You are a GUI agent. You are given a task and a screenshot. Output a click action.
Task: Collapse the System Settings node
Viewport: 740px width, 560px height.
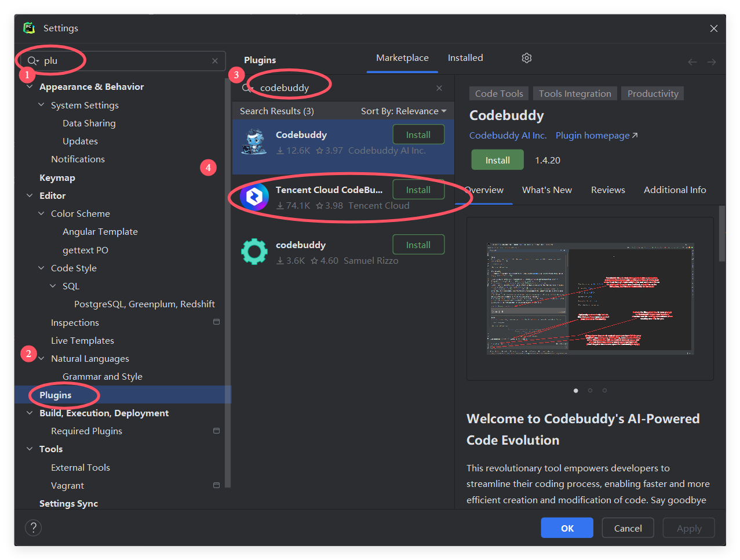(41, 105)
